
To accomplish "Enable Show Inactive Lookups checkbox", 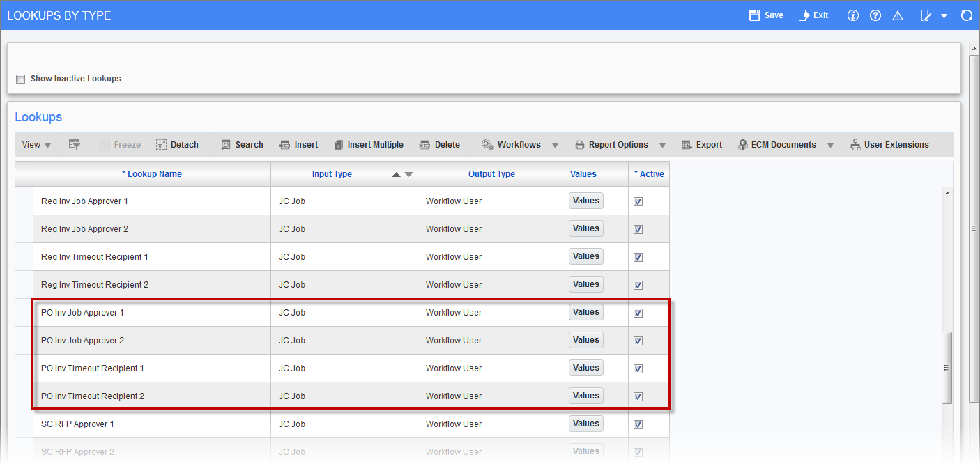I will [21, 79].
